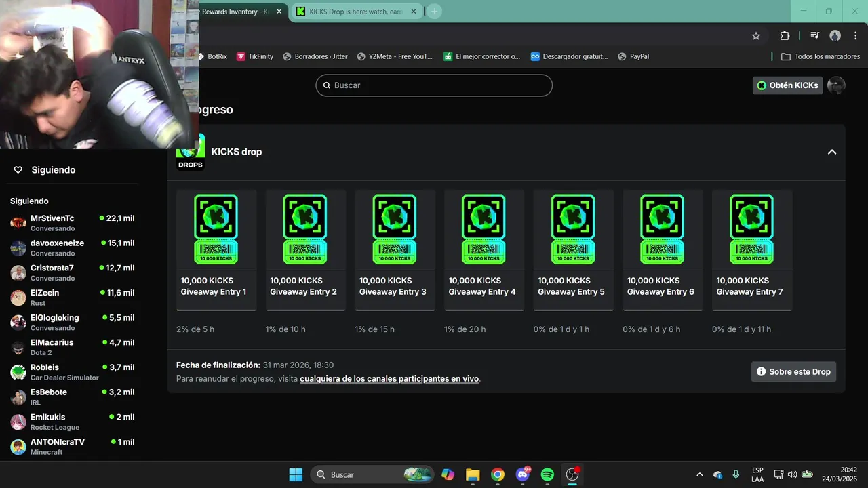Image resolution: width=868 pixels, height=488 pixels.
Task: Open ElZeein channel avatar
Action: (x=18, y=298)
